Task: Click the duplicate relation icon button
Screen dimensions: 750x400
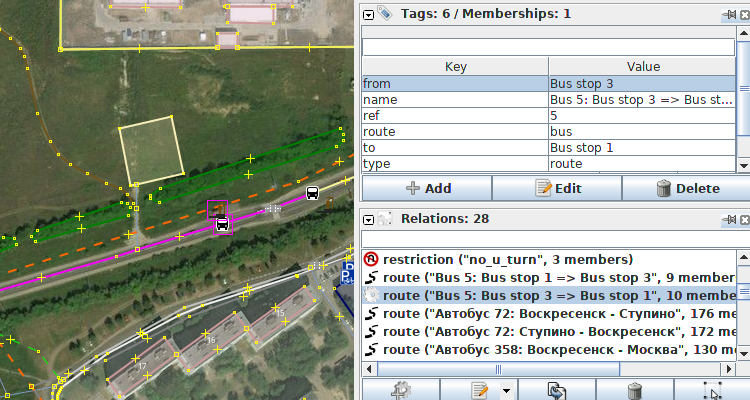Action: (557, 390)
